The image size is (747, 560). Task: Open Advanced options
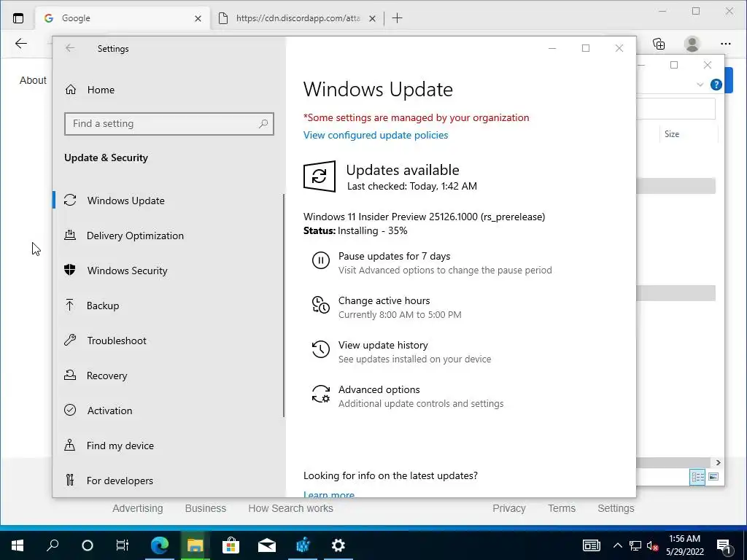pyautogui.click(x=379, y=389)
